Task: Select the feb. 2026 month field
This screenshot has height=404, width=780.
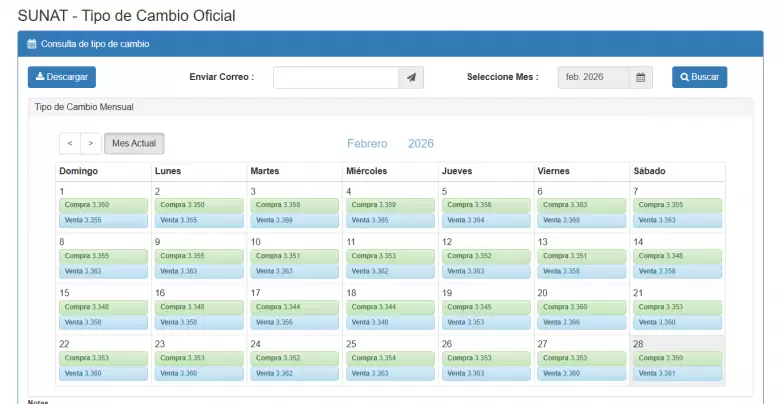Action: click(593, 78)
